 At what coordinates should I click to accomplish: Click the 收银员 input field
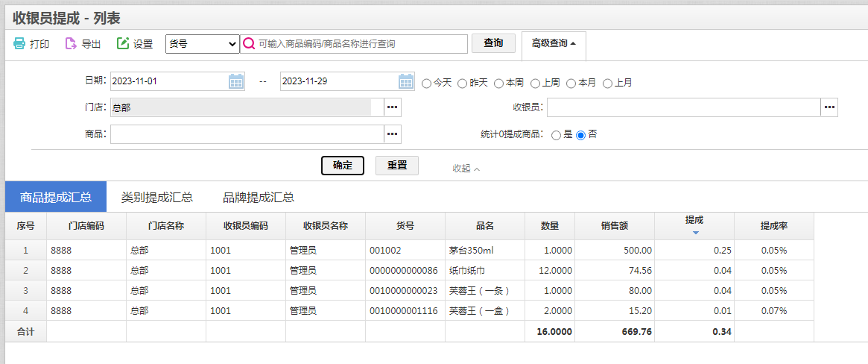684,107
